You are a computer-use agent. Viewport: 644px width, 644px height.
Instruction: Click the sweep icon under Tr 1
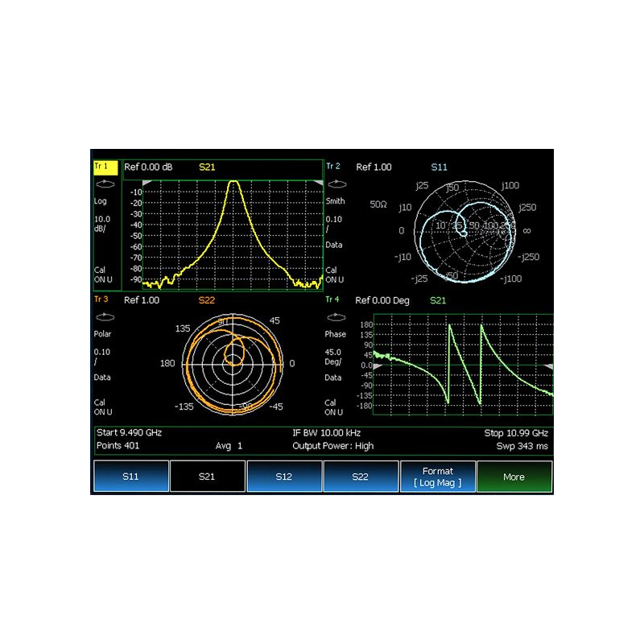[105, 184]
